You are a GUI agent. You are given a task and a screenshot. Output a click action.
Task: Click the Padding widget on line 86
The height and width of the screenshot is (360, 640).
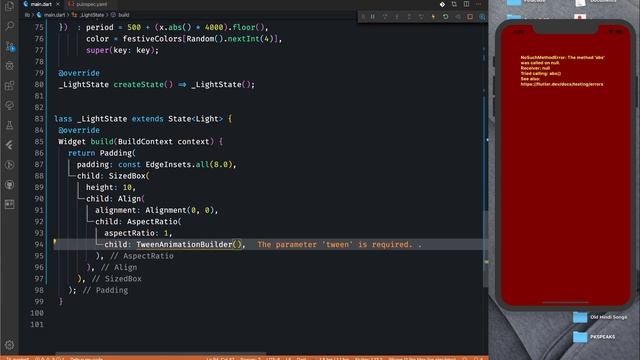tap(116, 153)
